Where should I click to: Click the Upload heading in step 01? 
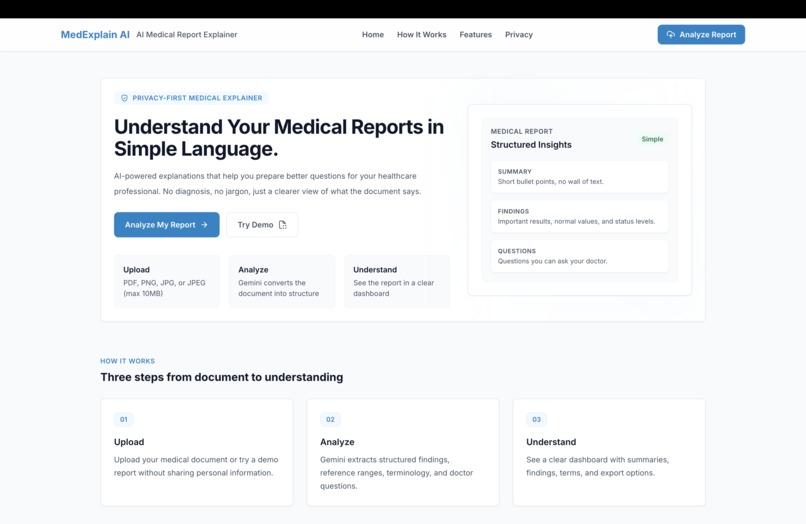(x=129, y=442)
